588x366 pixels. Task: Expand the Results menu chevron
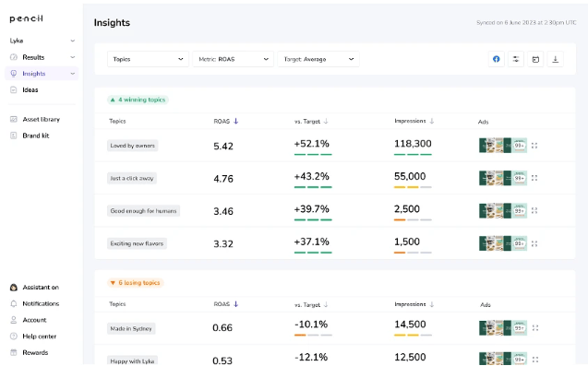pyautogui.click(x=73, y=57)
